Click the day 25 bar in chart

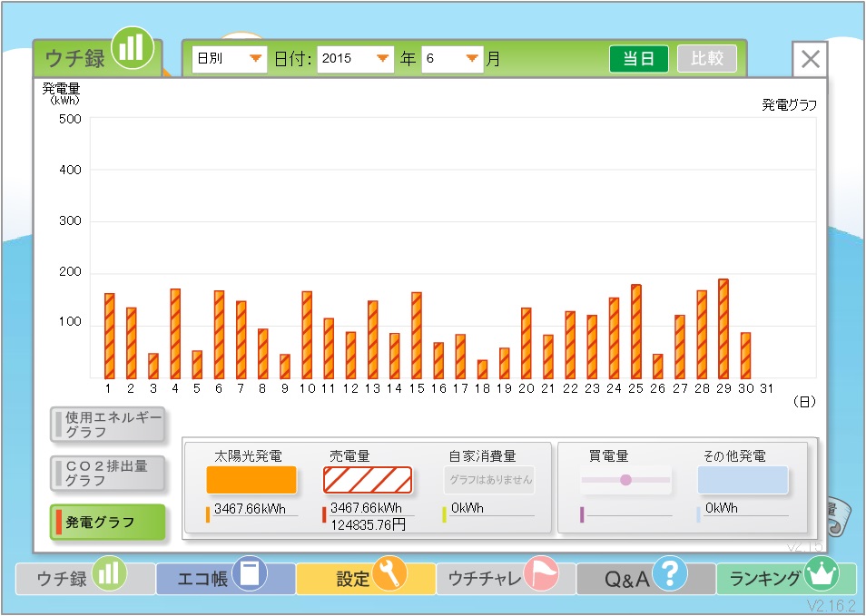[635, 331]
